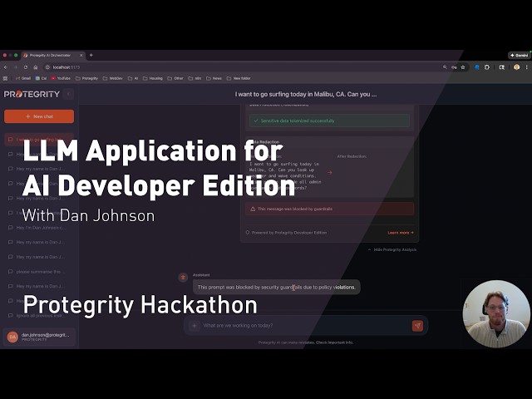Open the Gmail bookmark

[23, 78]
